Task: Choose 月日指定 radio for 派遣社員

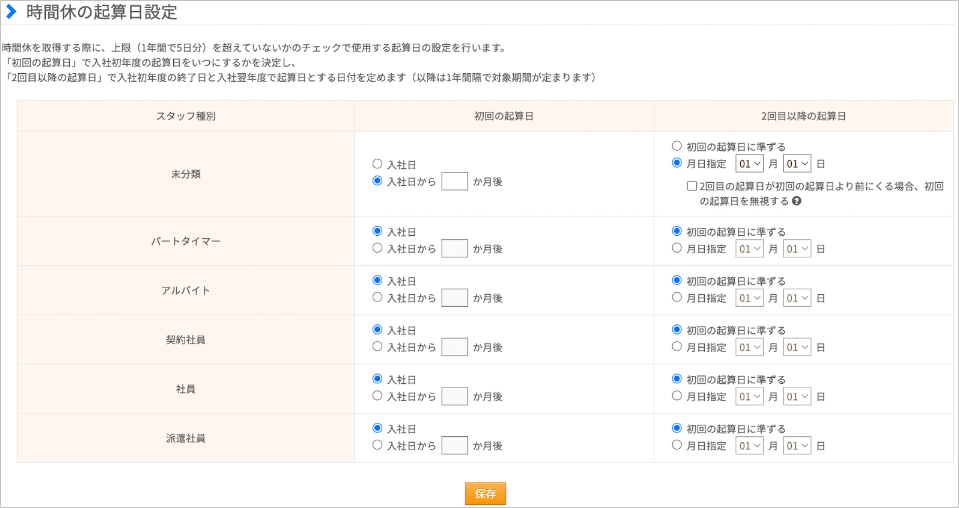Action: pyautogui.click(x=676, y=446)
